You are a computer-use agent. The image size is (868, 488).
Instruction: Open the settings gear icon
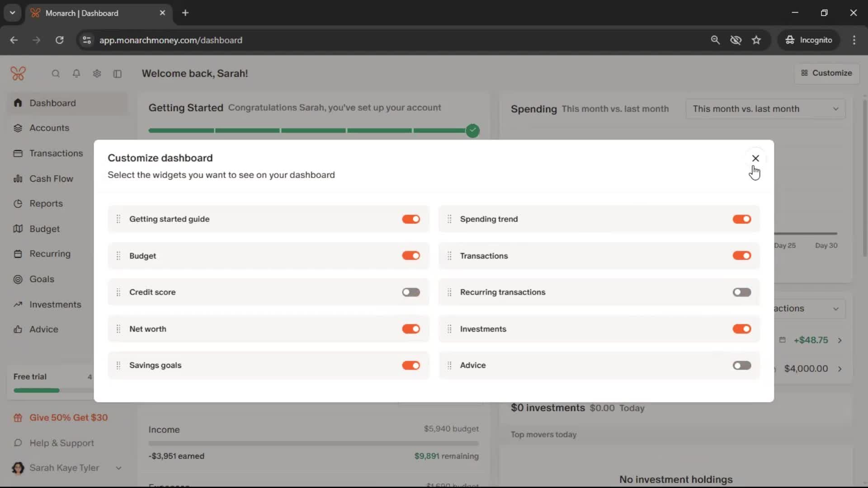pyautogui.click(x=97, y=74)
